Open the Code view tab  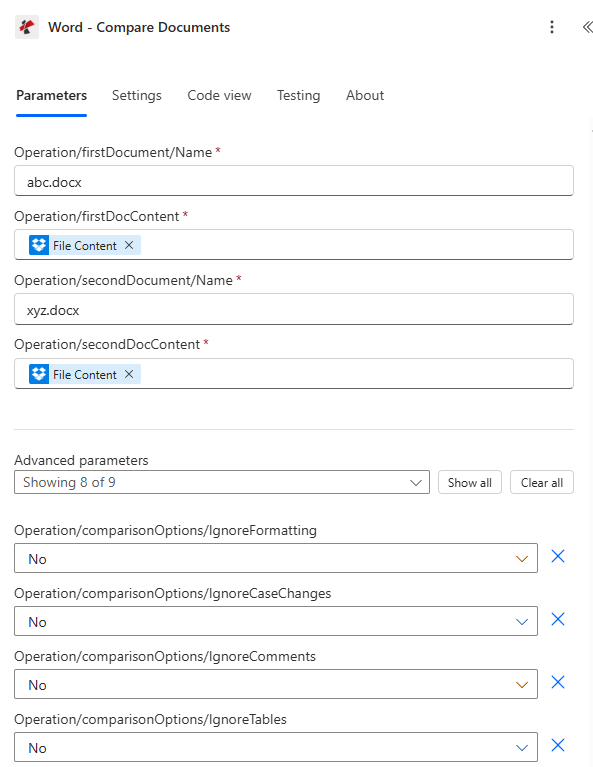[x=219, y=95]
